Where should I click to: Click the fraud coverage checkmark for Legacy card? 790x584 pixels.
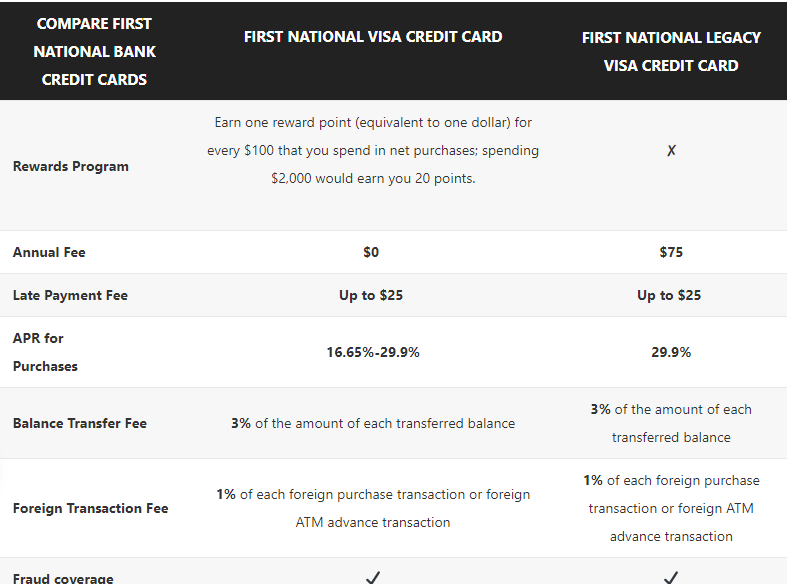click(671, 577)
